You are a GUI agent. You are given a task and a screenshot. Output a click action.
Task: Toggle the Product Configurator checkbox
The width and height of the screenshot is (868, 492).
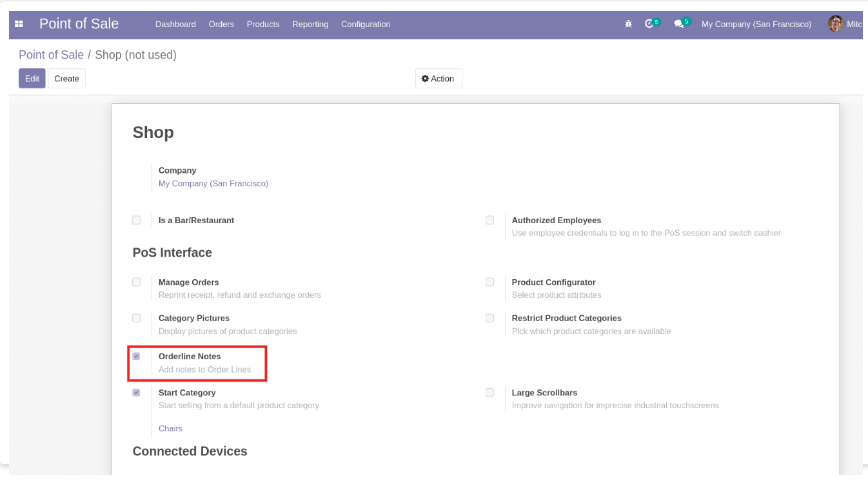coord(489,282)
